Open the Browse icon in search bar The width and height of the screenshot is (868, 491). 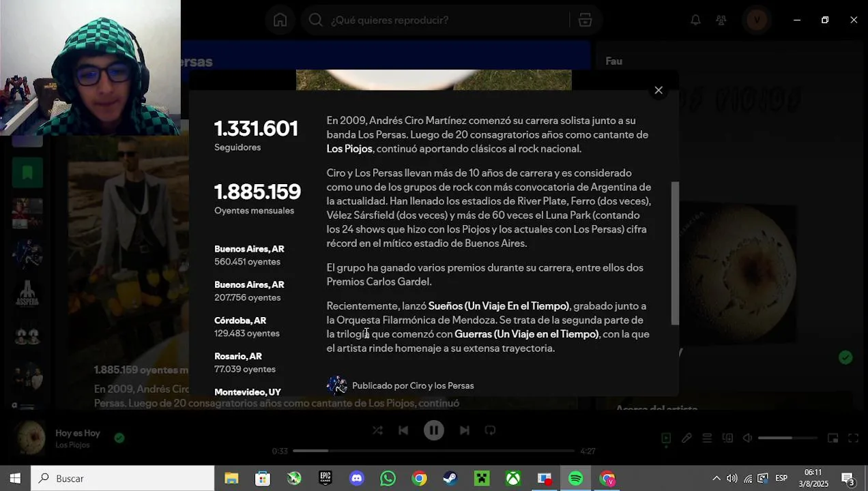coord(585,20)
